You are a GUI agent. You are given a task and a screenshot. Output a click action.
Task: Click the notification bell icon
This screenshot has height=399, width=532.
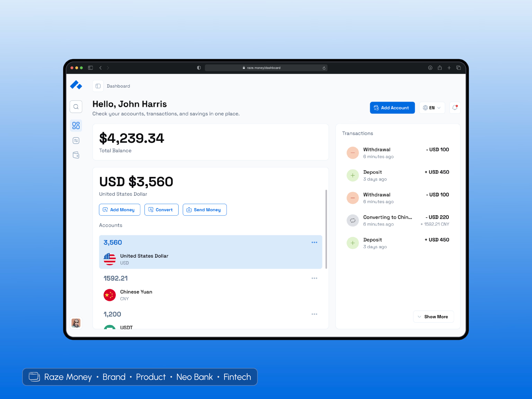[x=455, y=108]
